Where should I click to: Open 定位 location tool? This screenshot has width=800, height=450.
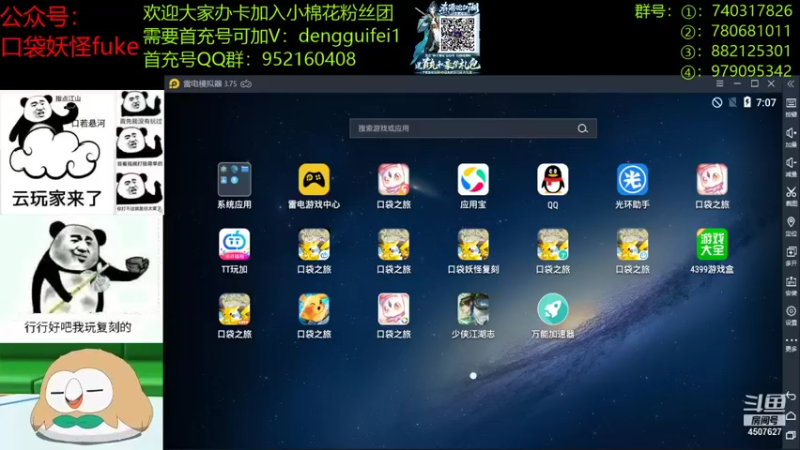pos(791,226)
